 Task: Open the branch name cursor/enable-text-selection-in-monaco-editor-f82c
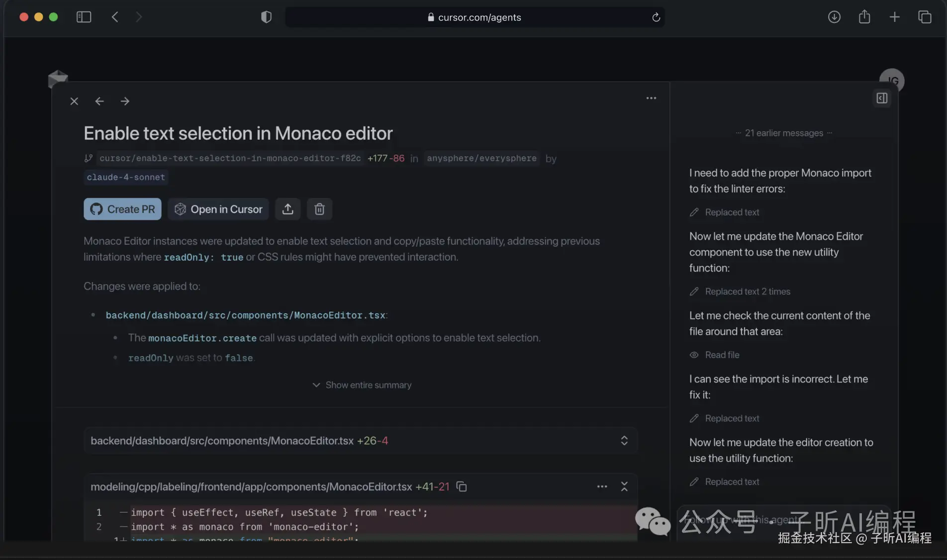[x=230, y=158]
